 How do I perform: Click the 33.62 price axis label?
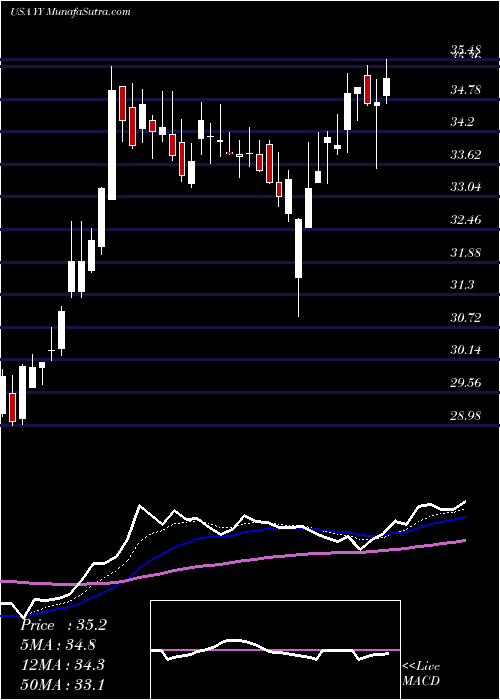(466, 155)
